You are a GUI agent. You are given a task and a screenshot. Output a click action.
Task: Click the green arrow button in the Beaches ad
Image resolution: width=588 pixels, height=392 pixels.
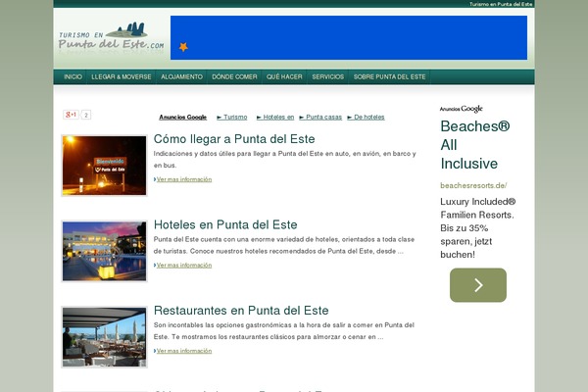tap(478, 285)
